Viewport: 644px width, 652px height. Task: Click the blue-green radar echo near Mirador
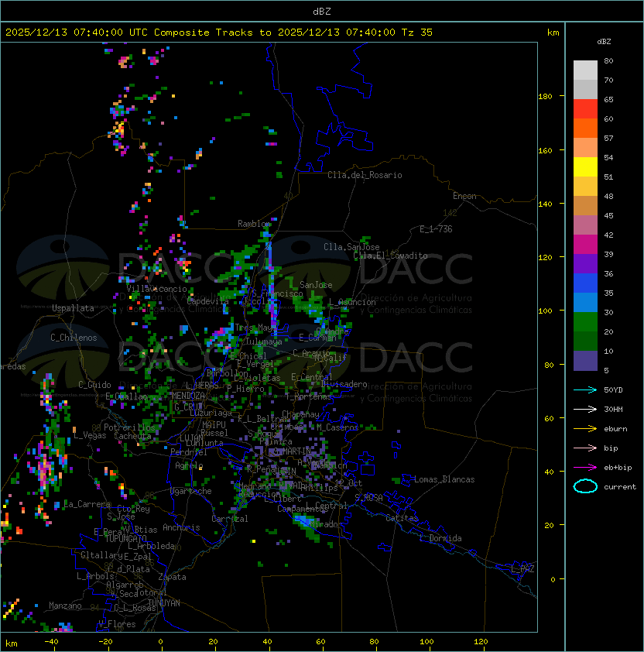coord(307,524)
